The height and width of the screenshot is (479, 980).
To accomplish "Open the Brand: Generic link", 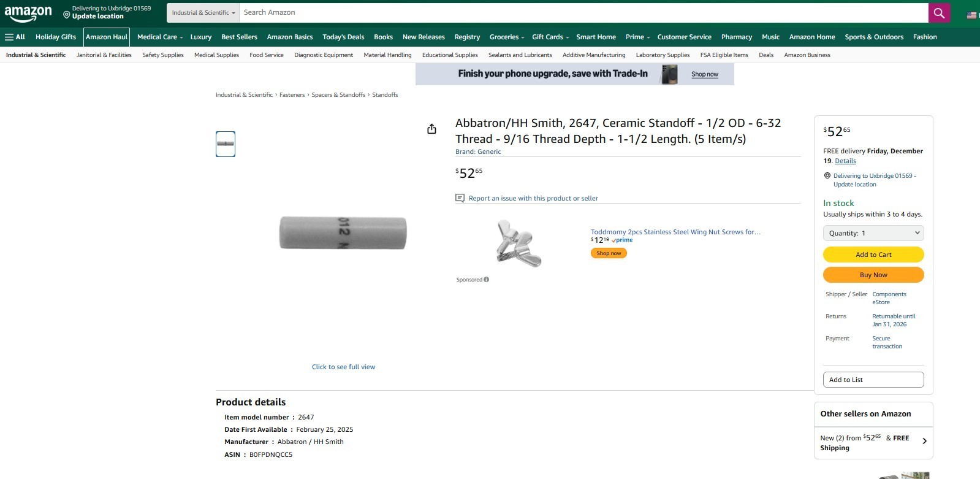I will click(478, 151).
